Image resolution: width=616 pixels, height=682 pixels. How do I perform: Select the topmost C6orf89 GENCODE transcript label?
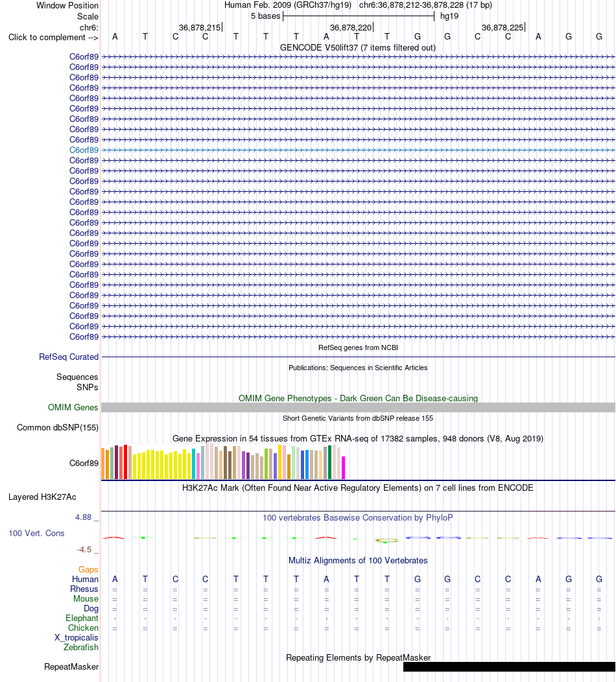84,56
